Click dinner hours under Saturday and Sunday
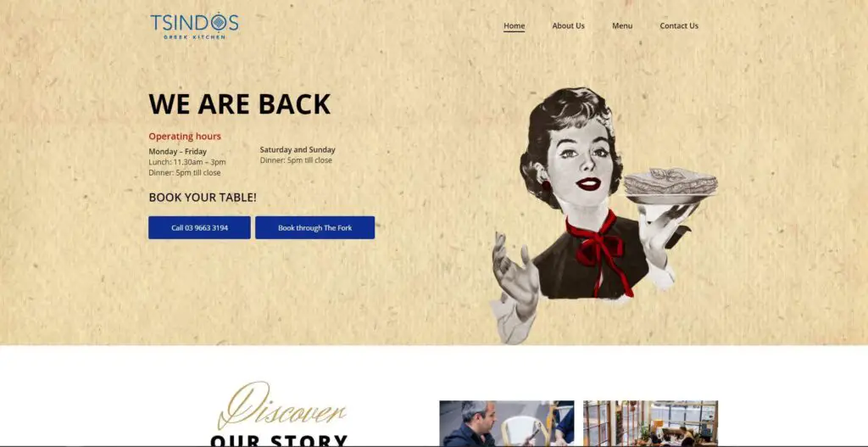This screenshot has width=868, height=447. click(x=296, y=160)
